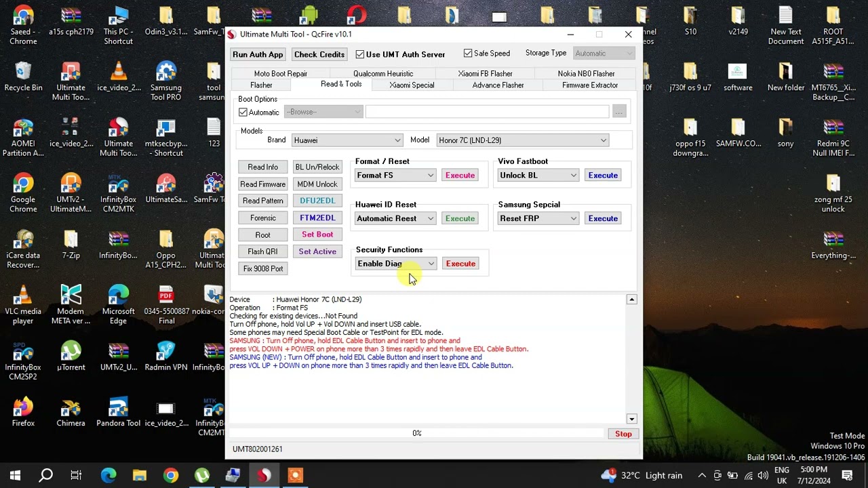Click the BL Un/Relock button
The image size is (868, 488).
[x=317, y=167]
